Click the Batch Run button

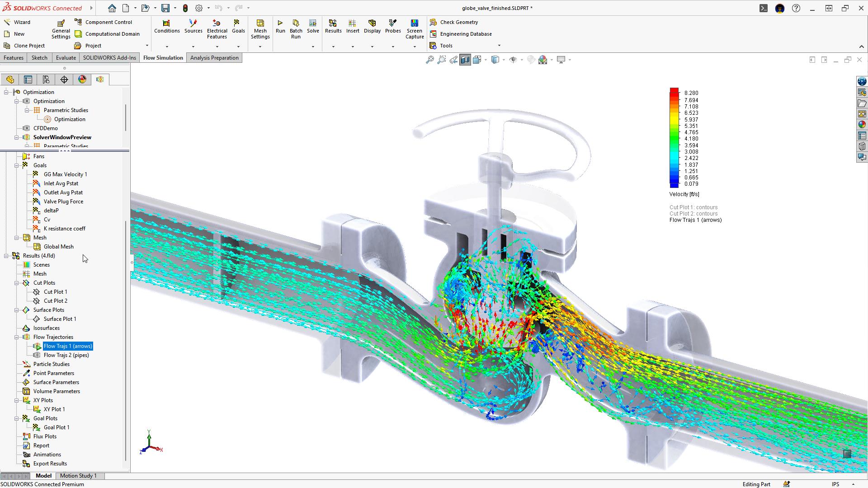point(296,28)
